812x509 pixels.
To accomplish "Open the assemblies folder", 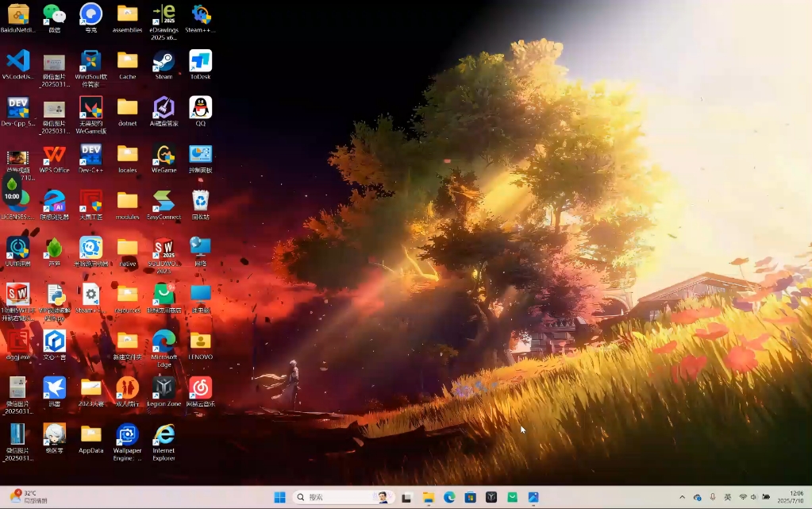I will 127,14.
